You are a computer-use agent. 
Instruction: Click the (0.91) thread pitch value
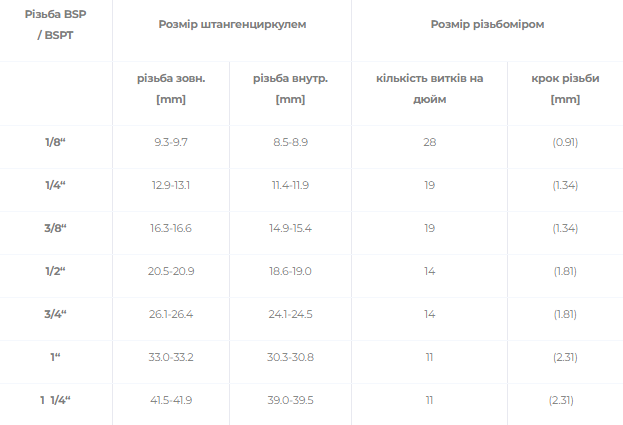(x=565, y=142)
